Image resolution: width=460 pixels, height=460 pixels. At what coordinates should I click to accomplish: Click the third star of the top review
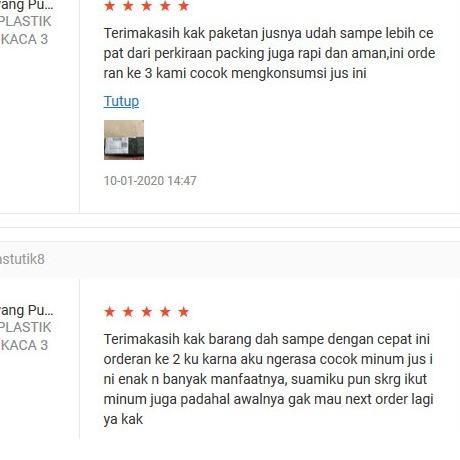(x=147, y=6)
